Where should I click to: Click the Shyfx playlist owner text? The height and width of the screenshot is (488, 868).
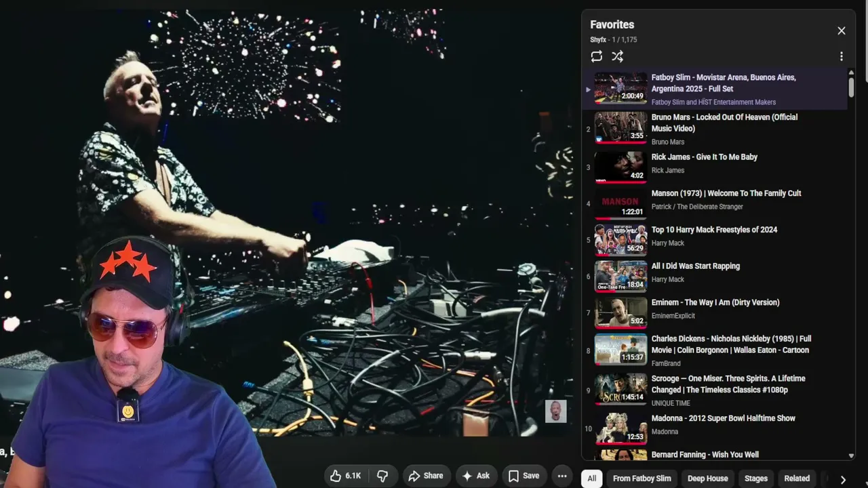(597, 40)
